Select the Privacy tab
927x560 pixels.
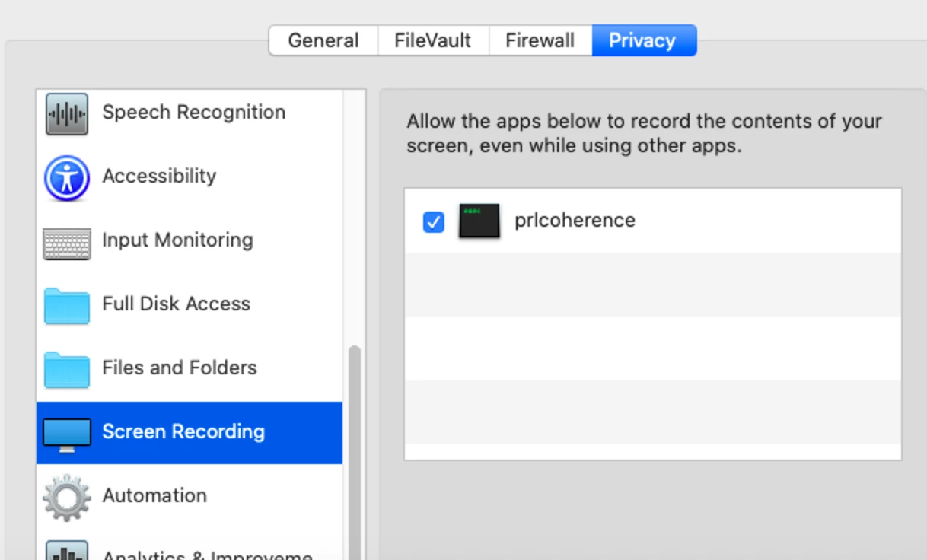click(x=644, y=40)
